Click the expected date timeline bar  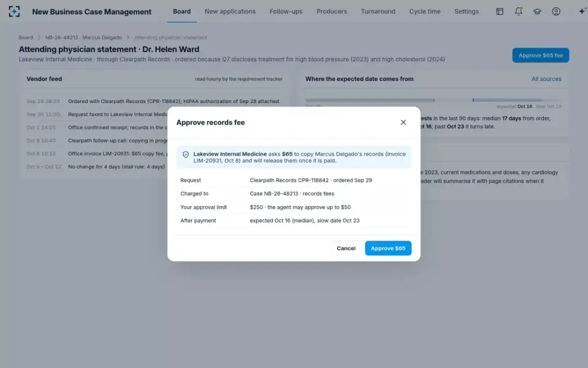pos(433,100)
